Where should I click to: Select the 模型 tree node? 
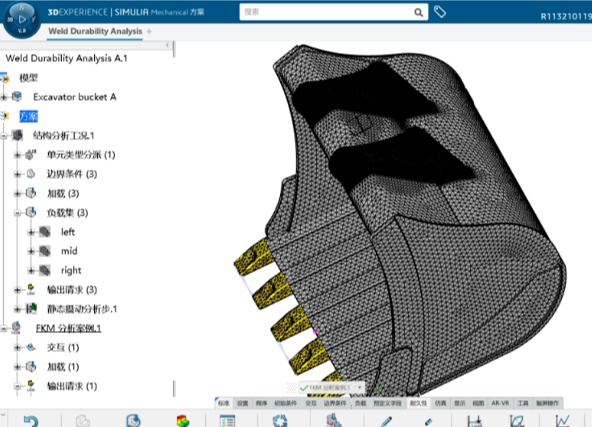click(x=29, y=78)
